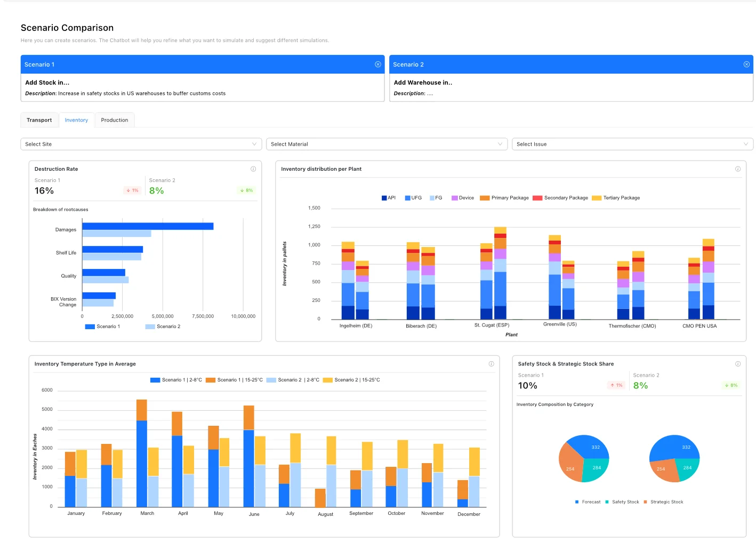
Task: Open the Select Material dropdown
Action: click(x=387, y=144)
